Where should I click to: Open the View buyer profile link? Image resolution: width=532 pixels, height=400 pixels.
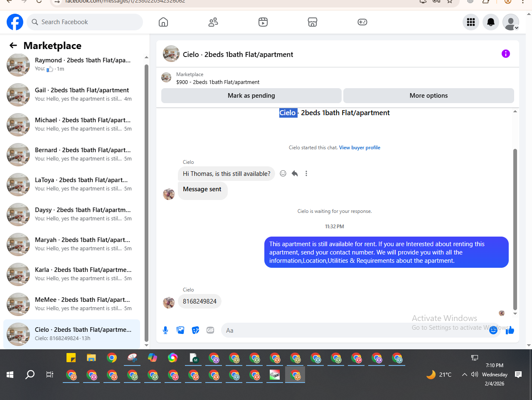coord(360,148)
